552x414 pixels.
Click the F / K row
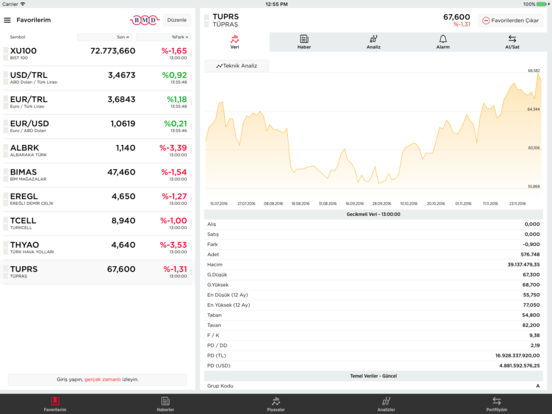pos(374,335)
